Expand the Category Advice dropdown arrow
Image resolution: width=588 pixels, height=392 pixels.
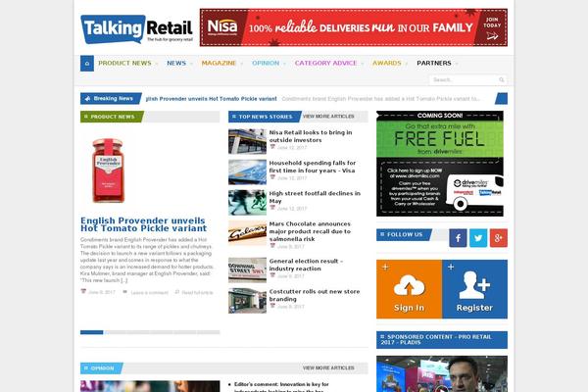(x=363, y=64)
